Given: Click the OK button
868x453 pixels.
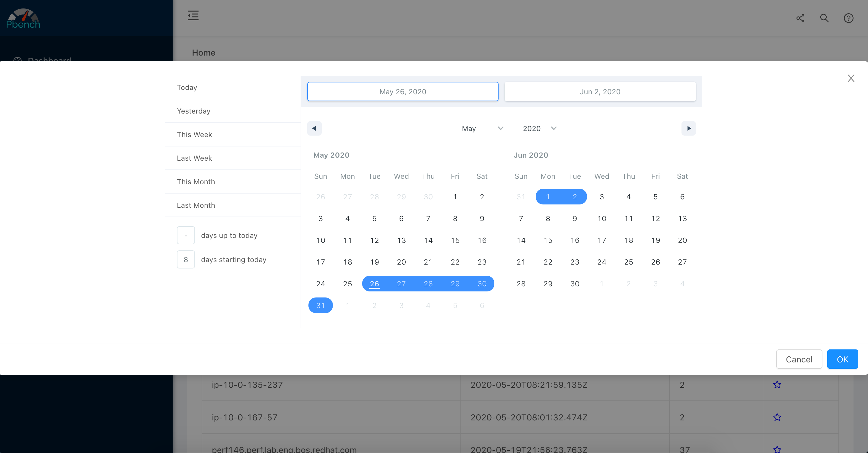Looking at the screenshot, I should coord(842,359).
